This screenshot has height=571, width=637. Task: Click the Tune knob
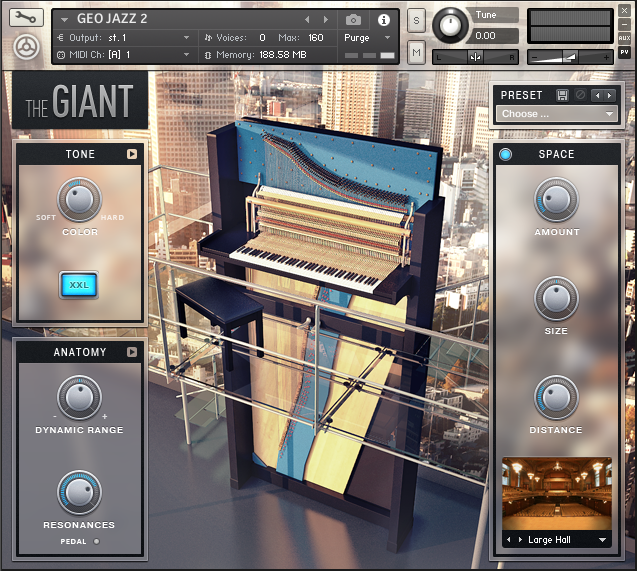[450, 25]
